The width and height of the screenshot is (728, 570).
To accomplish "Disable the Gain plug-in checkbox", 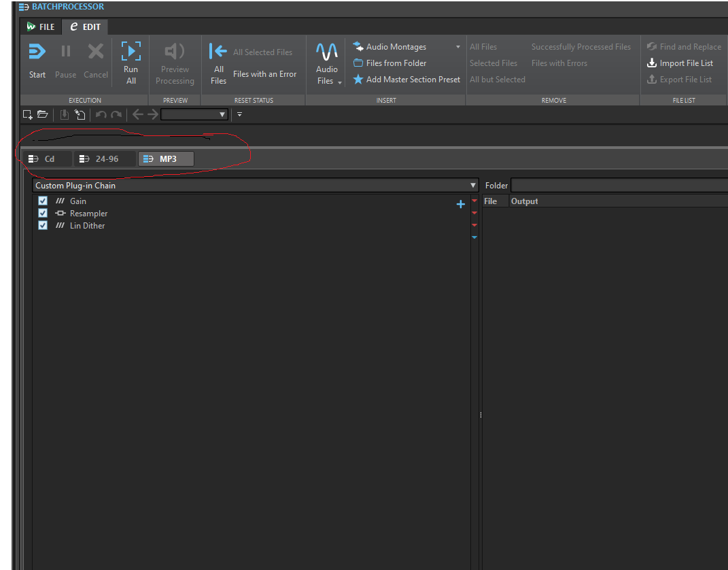I will click(43, 201).
